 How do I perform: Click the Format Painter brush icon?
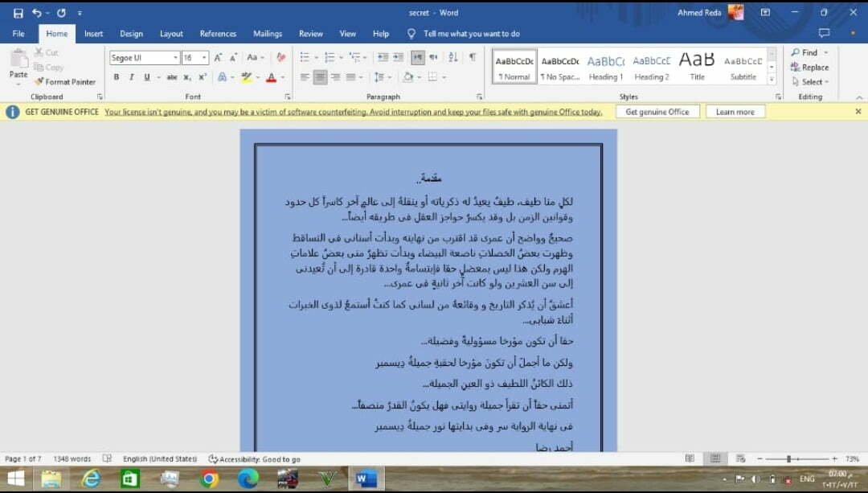point(39,82)
